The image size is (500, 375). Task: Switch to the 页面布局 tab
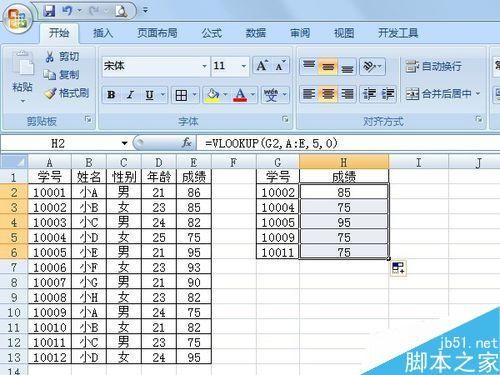(157, 33)
